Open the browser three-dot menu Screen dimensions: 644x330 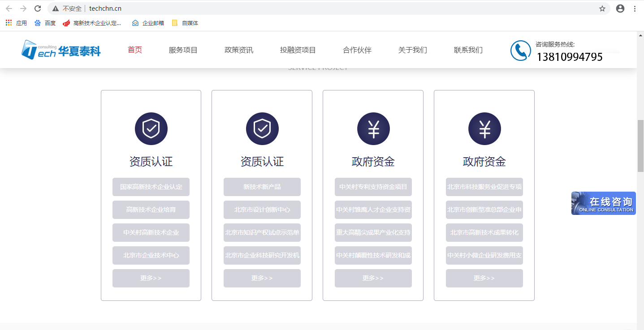tap(635, 8)
